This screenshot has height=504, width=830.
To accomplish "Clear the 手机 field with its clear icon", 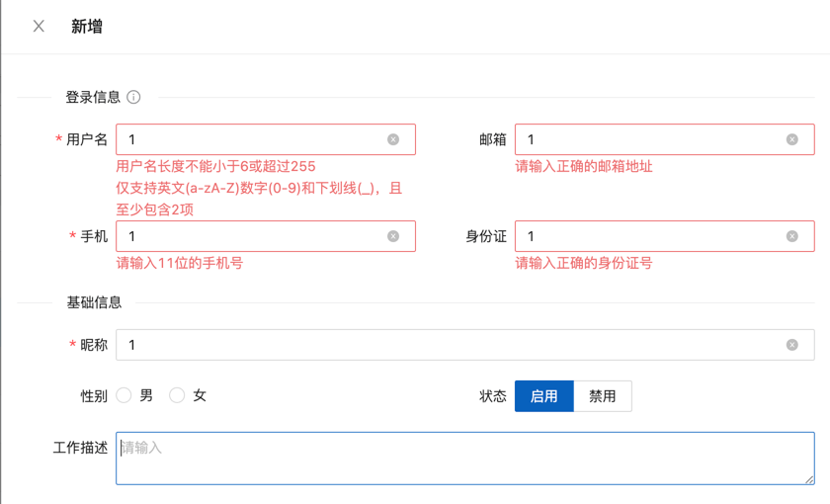I will (393, 236).
